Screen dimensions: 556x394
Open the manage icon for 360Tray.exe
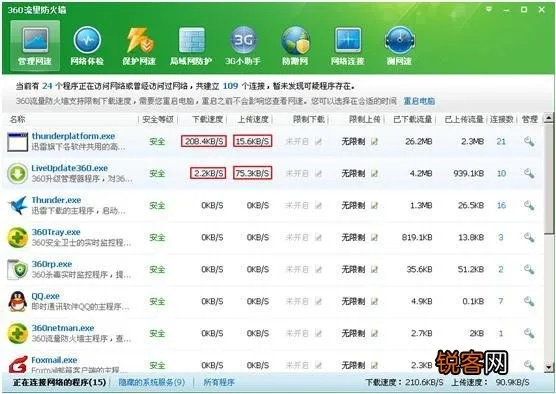529,237
